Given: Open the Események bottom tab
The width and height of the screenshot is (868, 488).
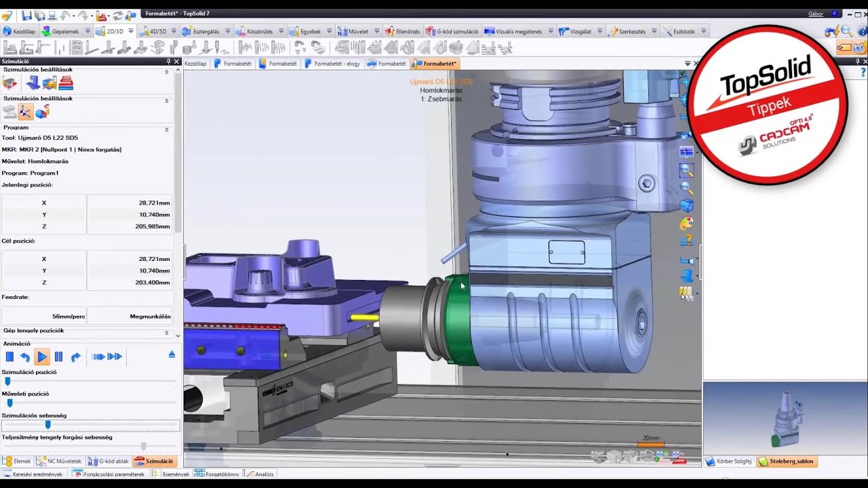Looking at the screenshot, I should [x=171, y=474].
